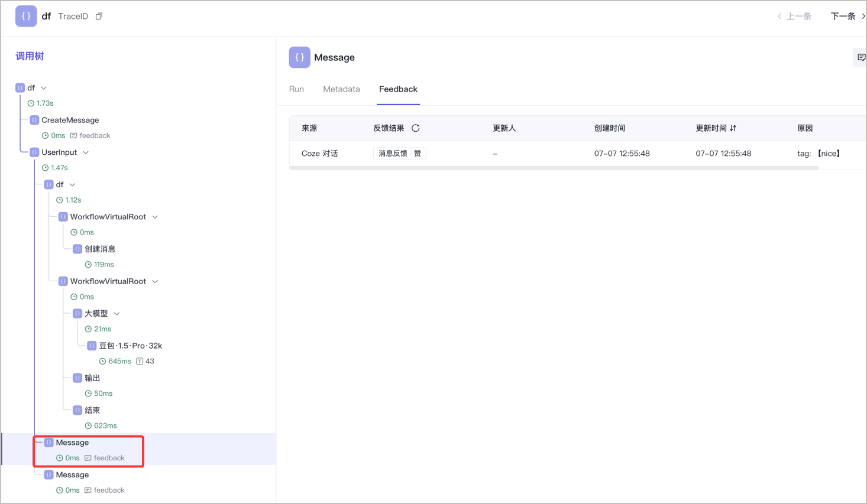Click the CreateMessage node icon
The height and width of the screenshot is (504, 867).
coord(34,120)
